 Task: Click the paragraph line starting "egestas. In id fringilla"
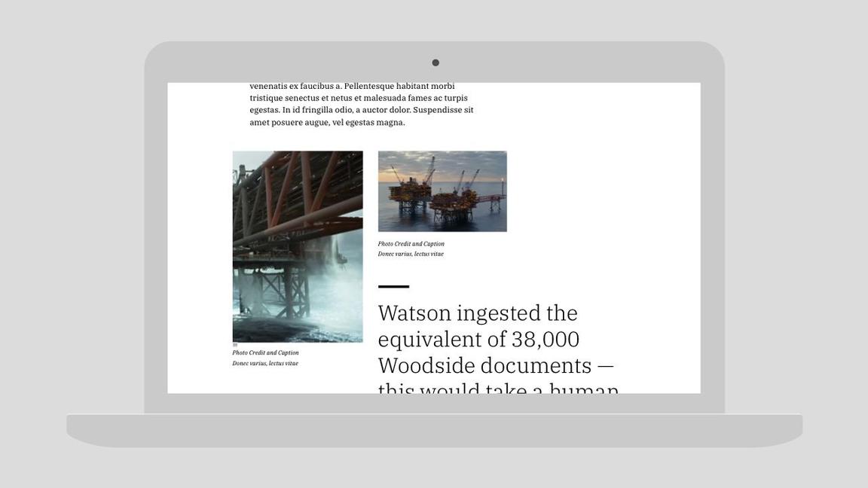(x=362, y=110)
